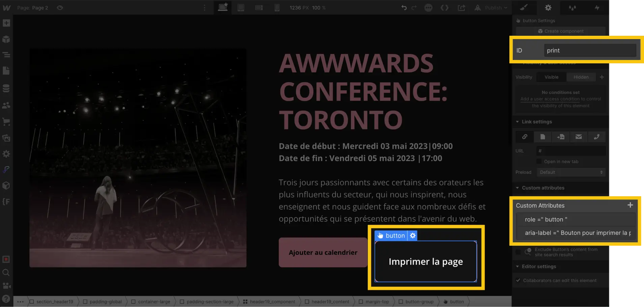644x307 pixels.
Task: Click the share export arrow icon
Action: 461,8
